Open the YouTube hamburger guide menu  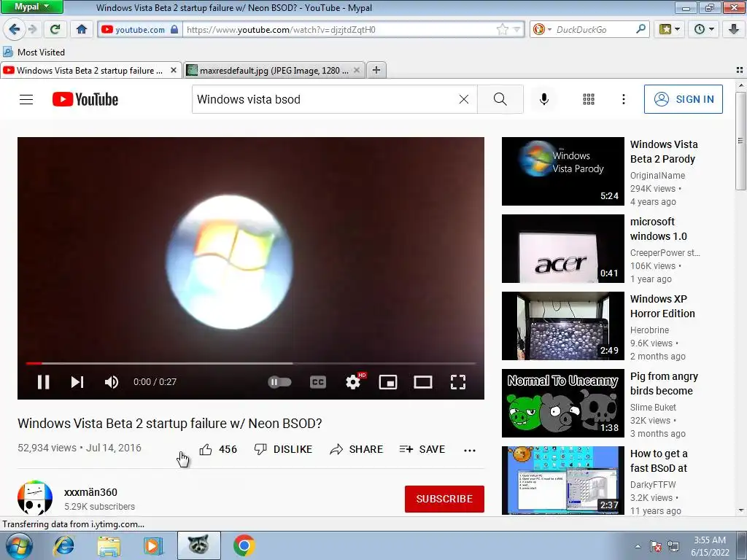tap(26, 99)
